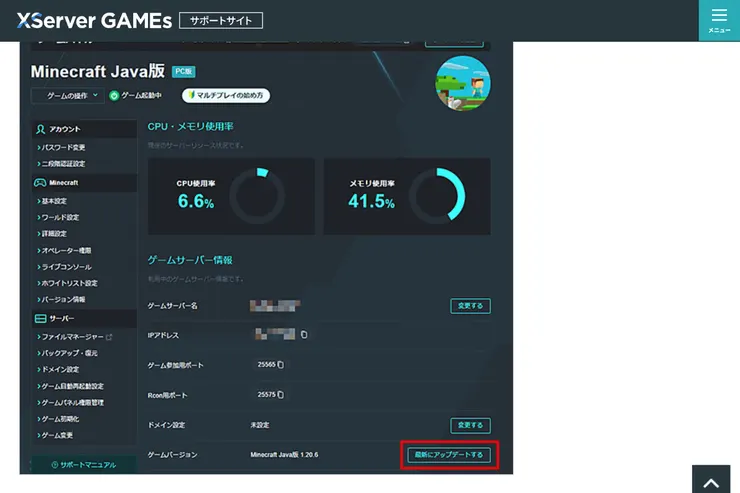Open the ゲームの操作 dropdown

pos(68,96)
